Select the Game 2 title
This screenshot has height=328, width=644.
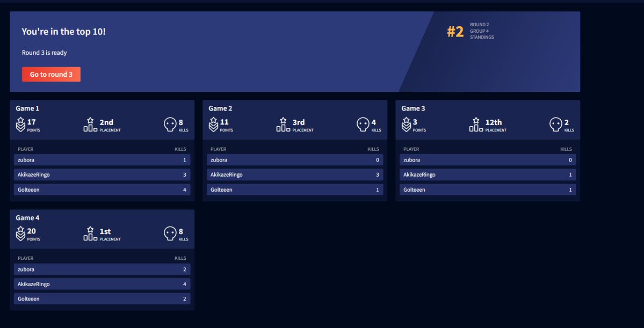click(221, 108)
